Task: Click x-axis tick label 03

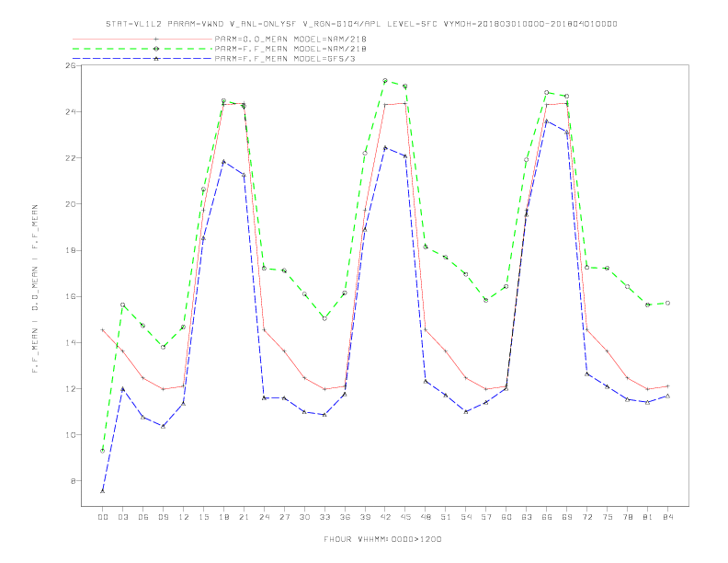Action: click(122, 517)
